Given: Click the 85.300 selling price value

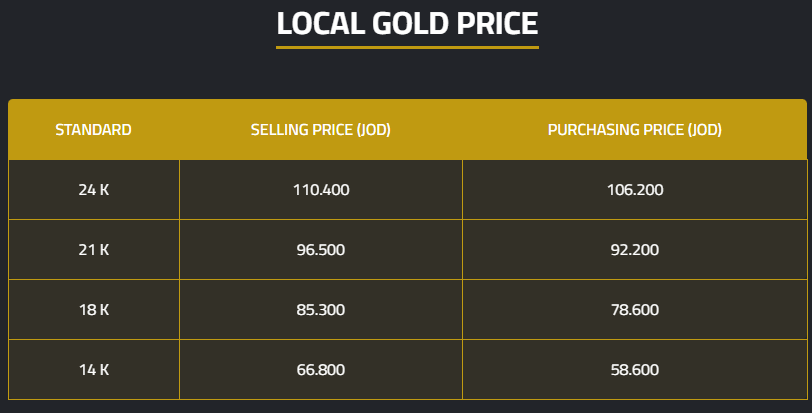Looking at the screenshot, I should click(x=321, y=310).
